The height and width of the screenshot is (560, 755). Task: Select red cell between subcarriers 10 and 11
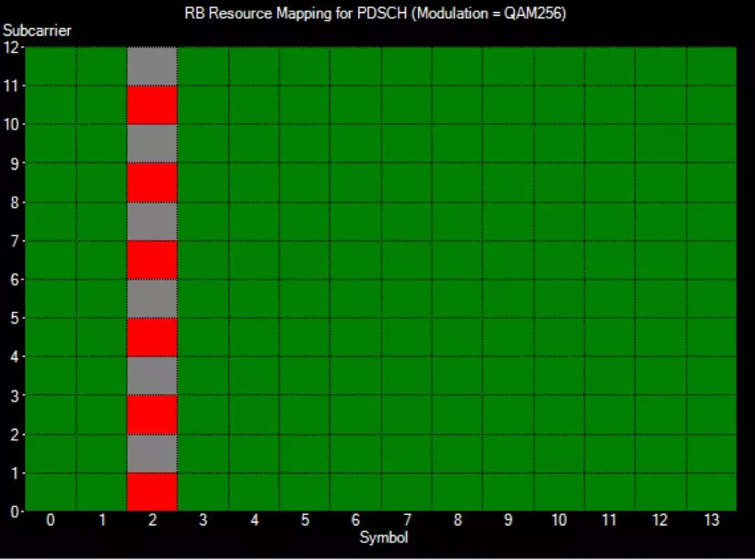tap(152, 105)
